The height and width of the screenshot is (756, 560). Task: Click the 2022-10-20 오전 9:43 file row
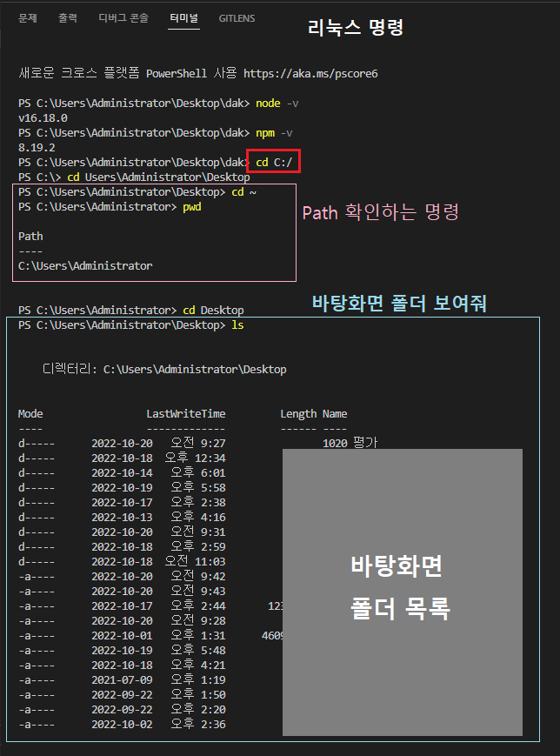pyautogui.click(x=122, y=591)
